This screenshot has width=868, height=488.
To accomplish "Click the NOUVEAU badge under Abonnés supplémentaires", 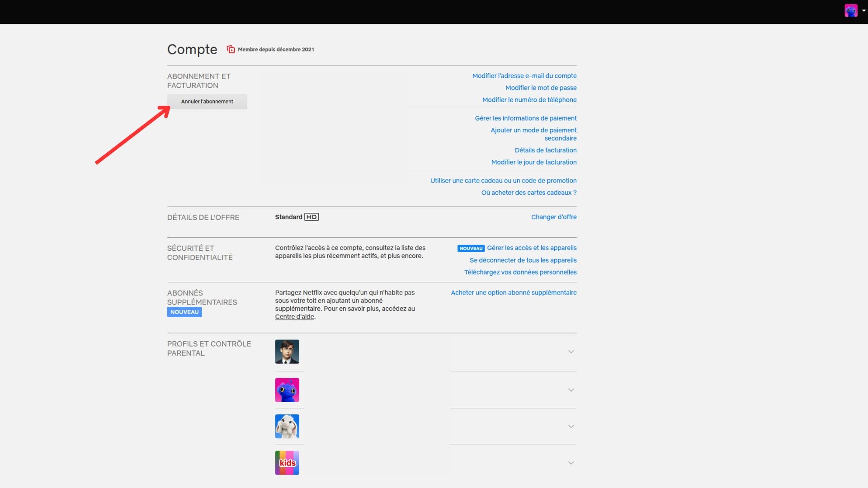I will [x=184, y=312].
